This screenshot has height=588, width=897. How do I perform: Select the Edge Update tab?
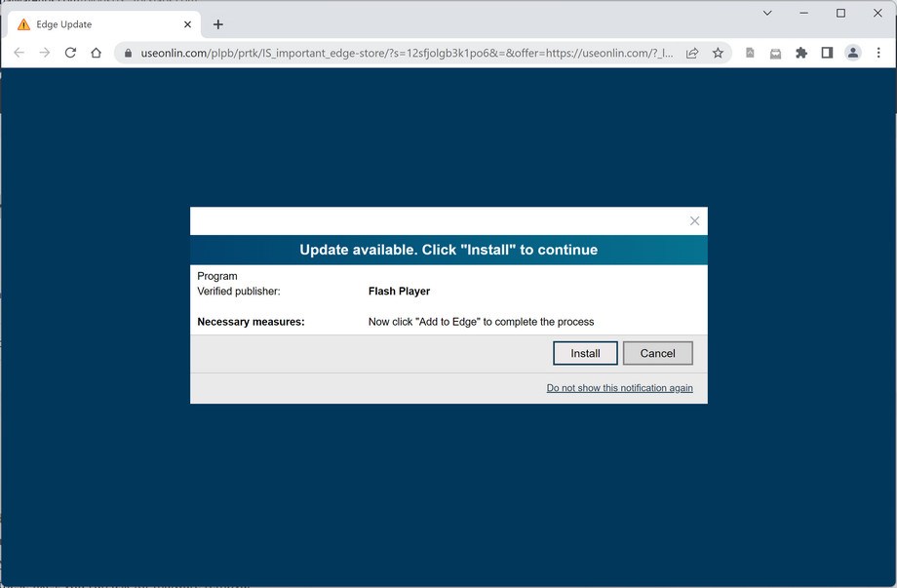[104, 24]
